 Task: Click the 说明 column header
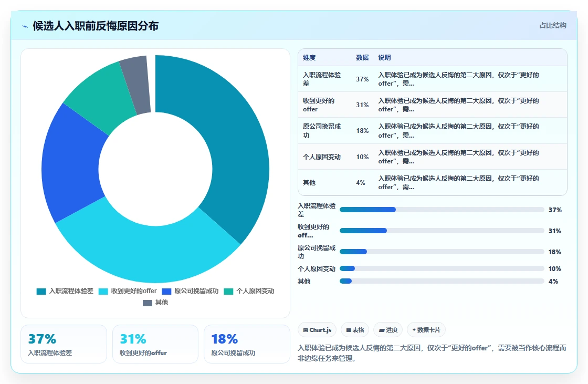(384, 58)
